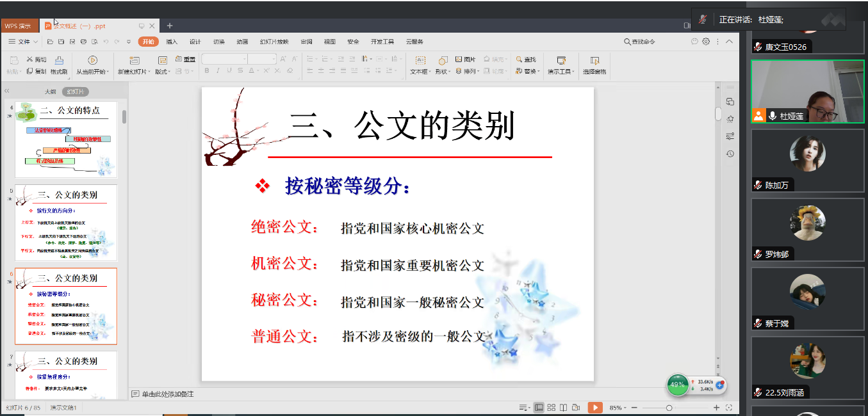
Task: Toggle the 幻灯片 thumbnails panel view
Action: coord(75,92)
